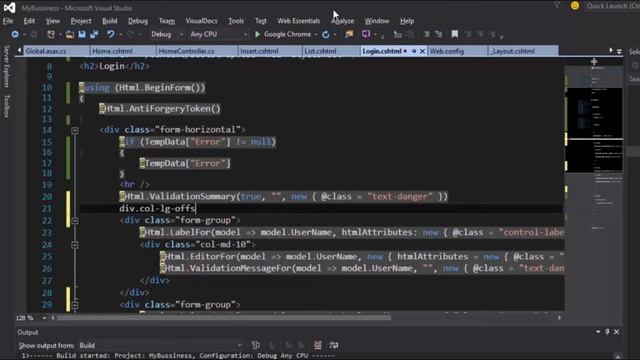
Task: Open the Project menu
Action: pos(81,21)
